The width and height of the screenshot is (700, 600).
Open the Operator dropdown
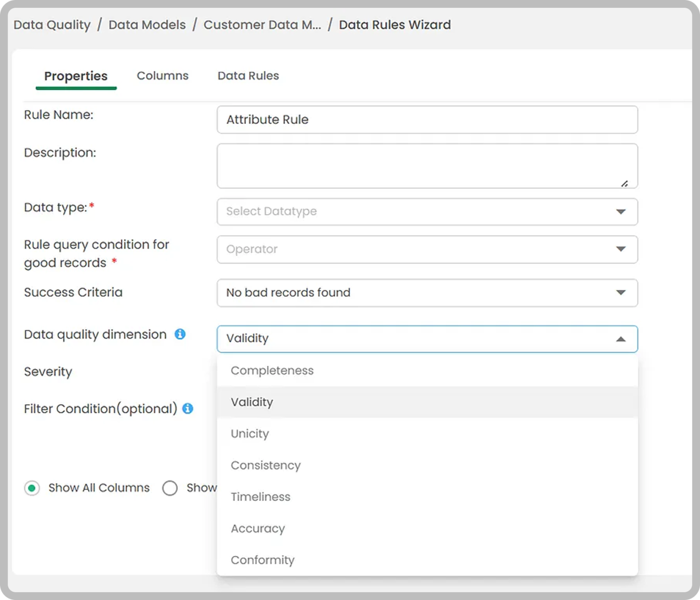427,249
